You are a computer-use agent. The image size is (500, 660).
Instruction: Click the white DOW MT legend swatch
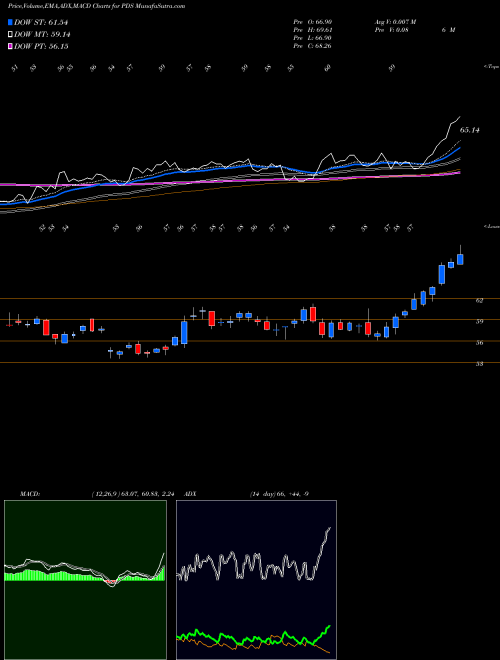11,35
